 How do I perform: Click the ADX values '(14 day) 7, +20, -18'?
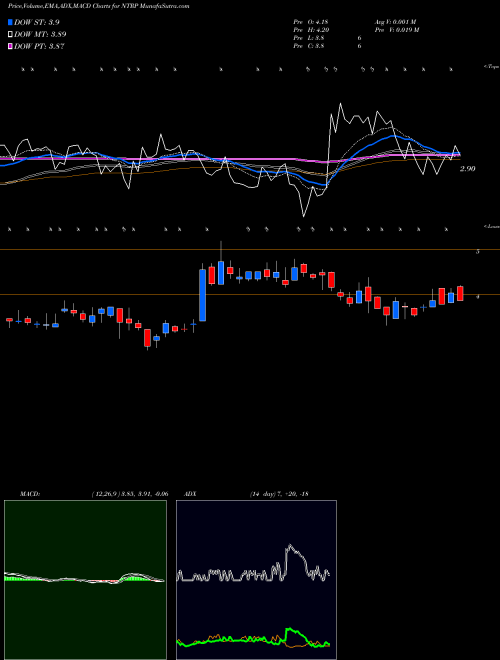click(x=279, y=494)
